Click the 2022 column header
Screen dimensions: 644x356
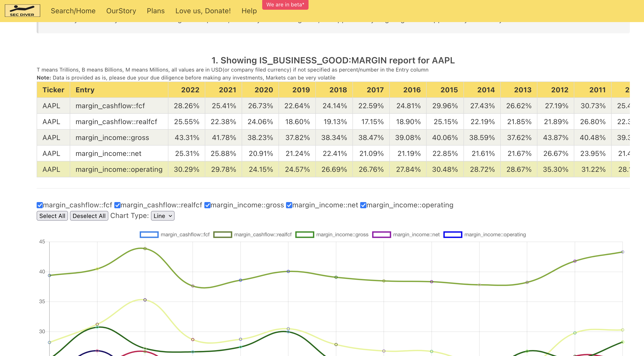[186, 90]
